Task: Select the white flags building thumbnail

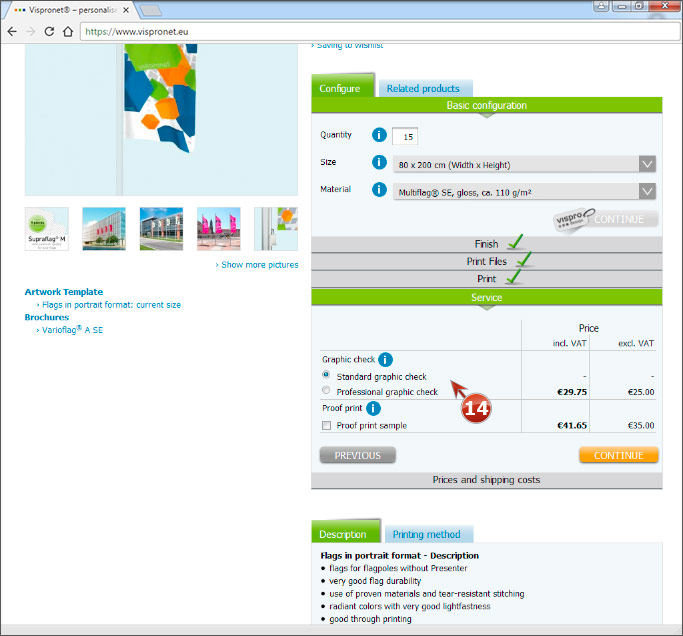Action: click(x=161, y=229)
